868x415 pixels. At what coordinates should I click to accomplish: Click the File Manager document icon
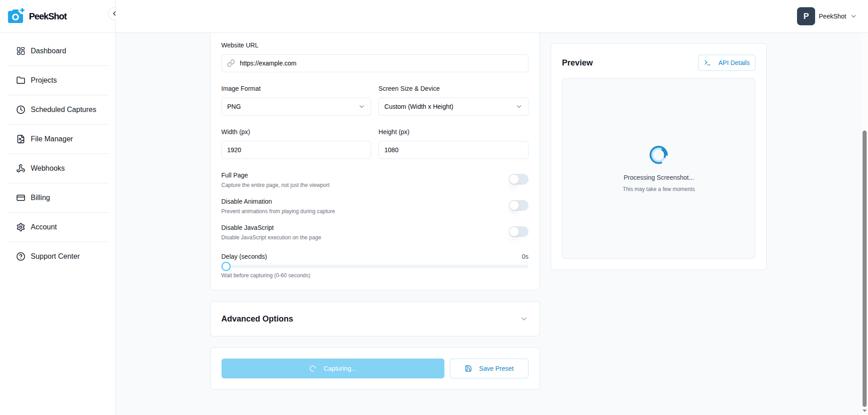click(21, 139)
